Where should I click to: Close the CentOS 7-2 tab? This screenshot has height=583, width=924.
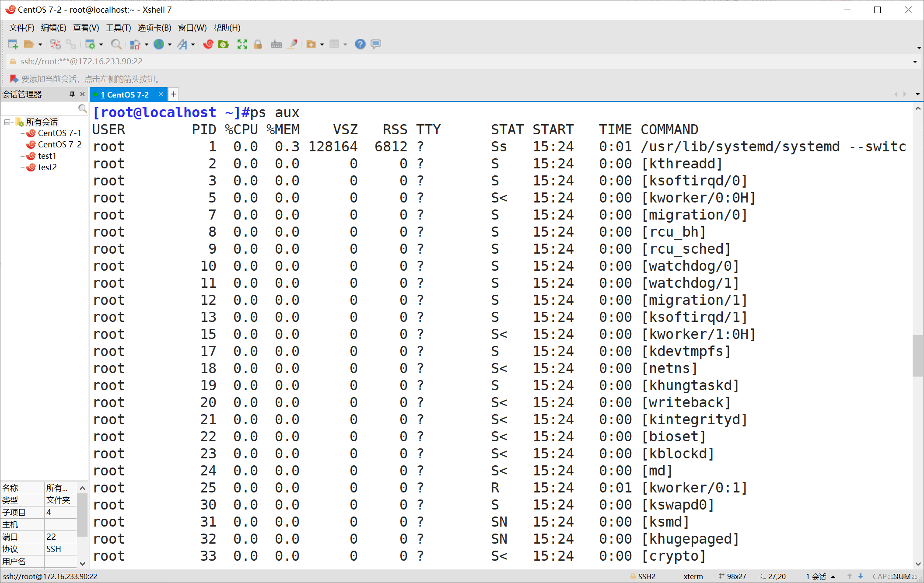click(x=161, y=94)
